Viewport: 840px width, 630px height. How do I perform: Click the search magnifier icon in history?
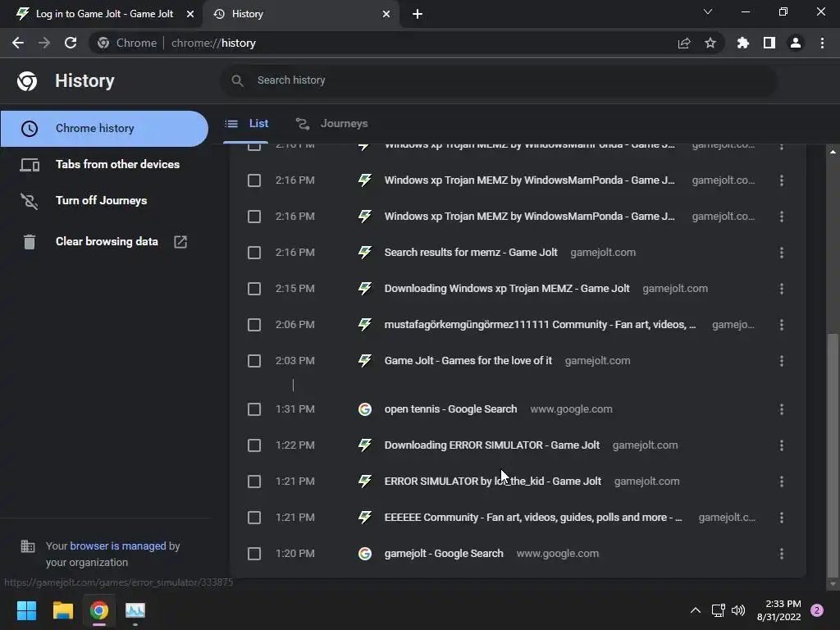[x=237, y=81]
